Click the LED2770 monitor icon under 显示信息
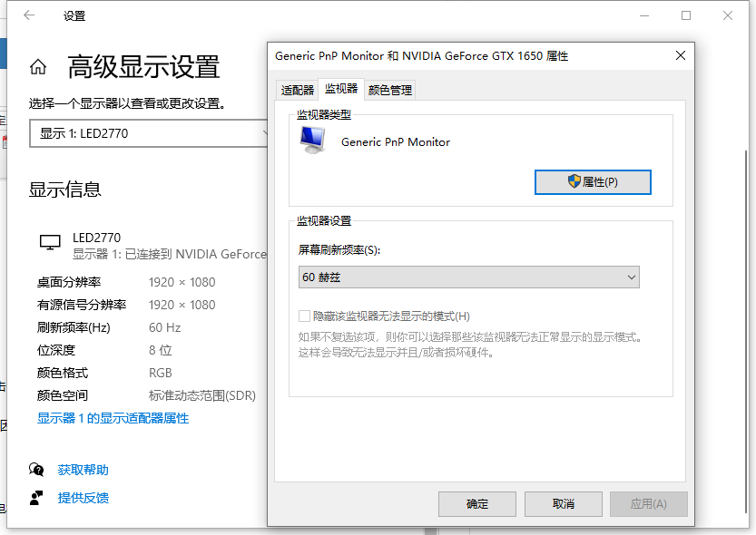The height and width of the screenshot is (535, 756). point(50,242)
